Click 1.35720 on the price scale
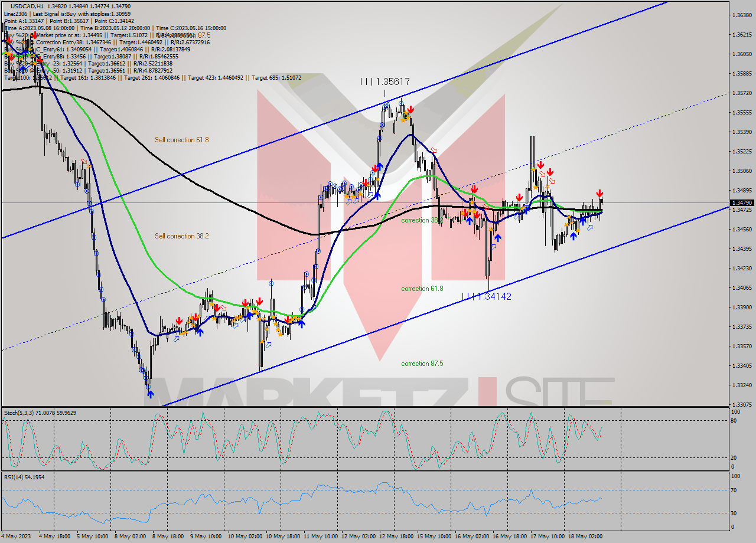 tap(742, 93)
